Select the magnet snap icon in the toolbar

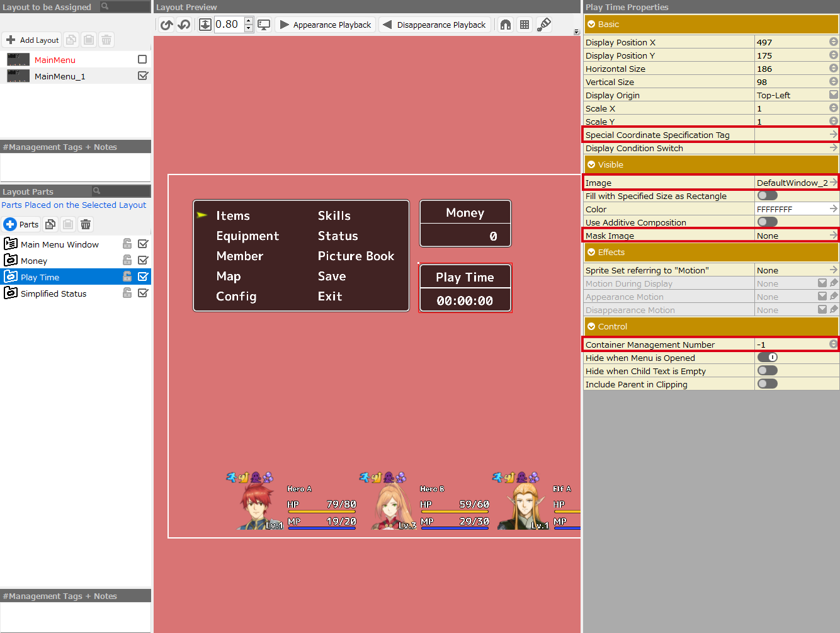(505, 25)
